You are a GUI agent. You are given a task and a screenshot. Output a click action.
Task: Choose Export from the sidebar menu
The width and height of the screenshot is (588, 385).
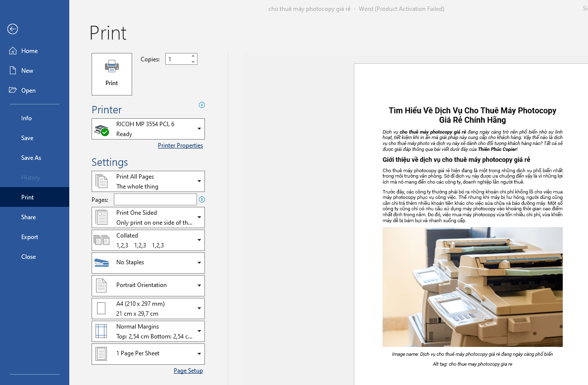click(30, 237)
